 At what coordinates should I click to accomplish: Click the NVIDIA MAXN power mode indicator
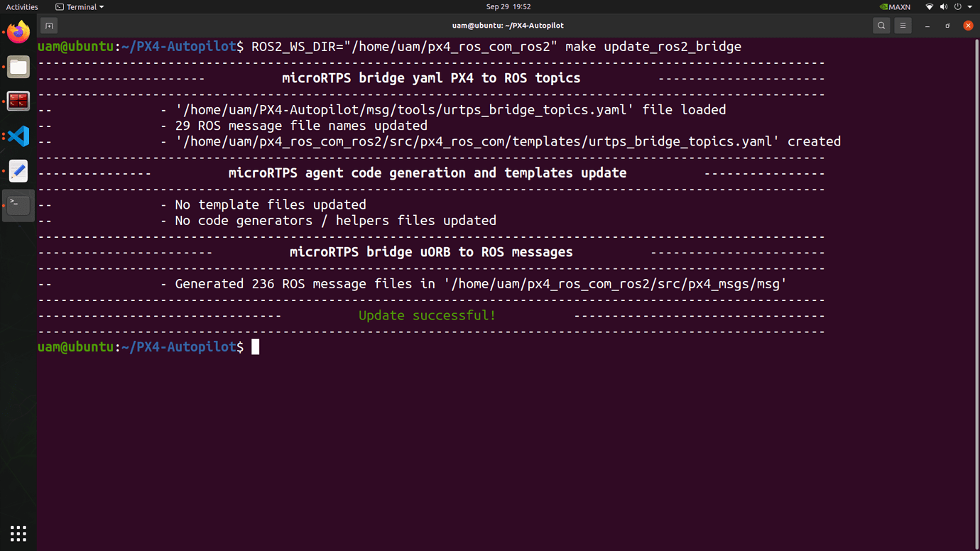(893, 6)
